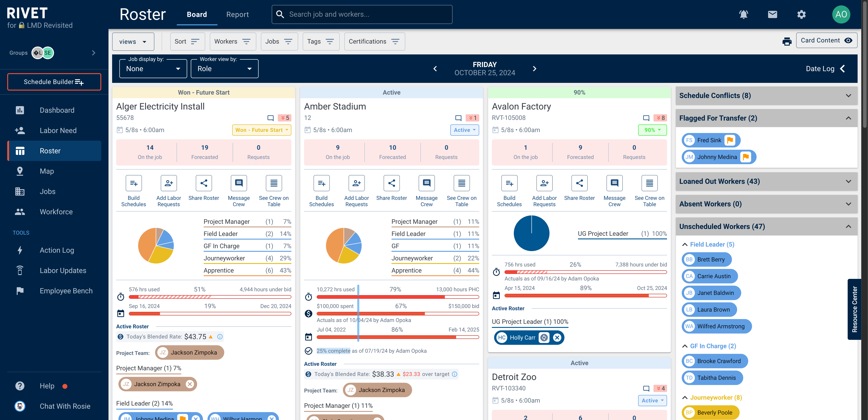Select Labor Updates in sidebar menu
The height and width of the screenshot is (420, 868).
54,271
